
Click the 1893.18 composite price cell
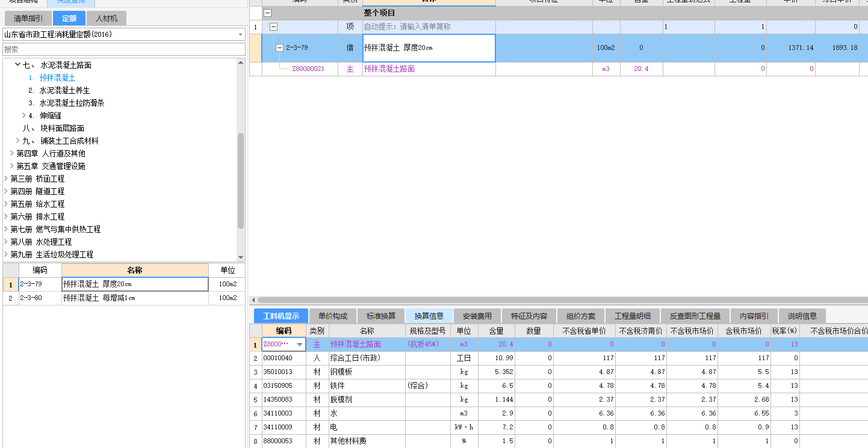coord(837,48)
